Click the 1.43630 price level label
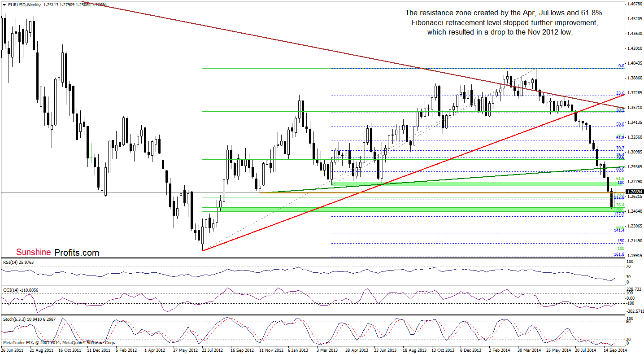 click(x=635, y=33)
